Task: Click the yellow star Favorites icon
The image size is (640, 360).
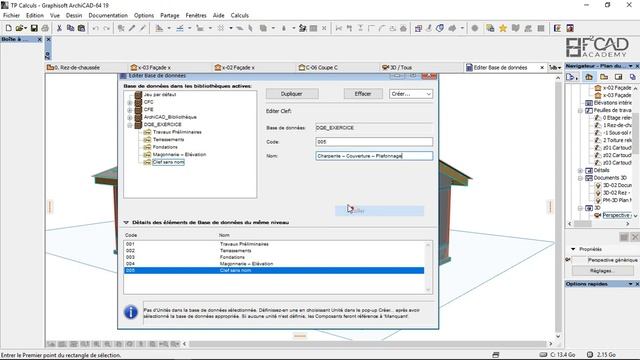Action: [503, 28]
